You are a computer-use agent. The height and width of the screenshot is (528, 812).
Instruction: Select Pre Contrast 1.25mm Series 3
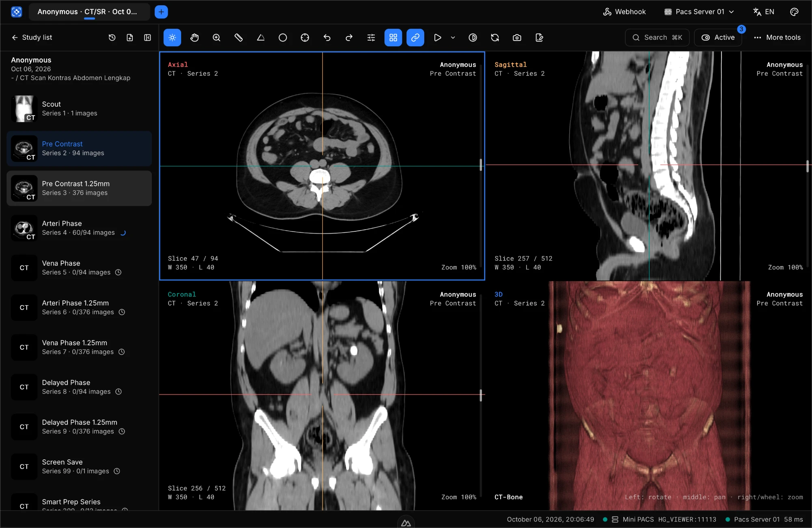coord(79,188)
